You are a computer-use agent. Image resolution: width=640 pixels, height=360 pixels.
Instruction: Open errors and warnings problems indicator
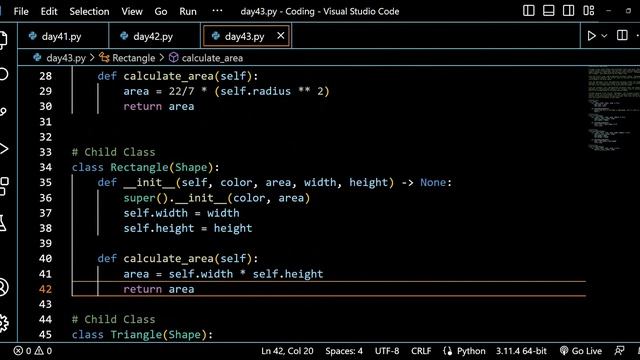coord(33,351)
